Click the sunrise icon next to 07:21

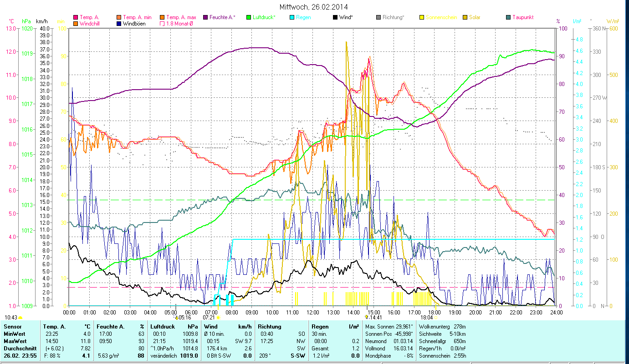tap(218, 317)
